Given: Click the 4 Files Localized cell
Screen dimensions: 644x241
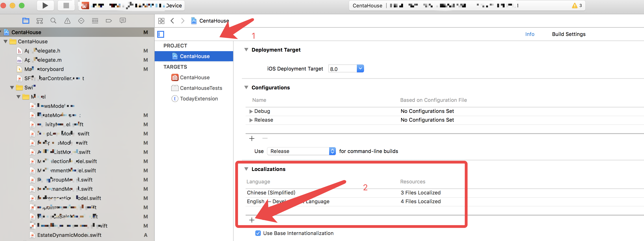Looking at the screenshot, I should [420, 201].
